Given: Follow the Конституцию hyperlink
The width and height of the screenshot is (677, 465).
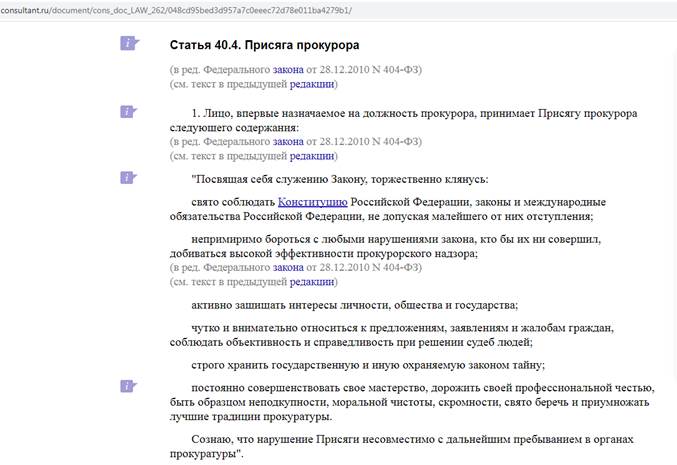Looking at the screenshot, I should coord(313,202).
